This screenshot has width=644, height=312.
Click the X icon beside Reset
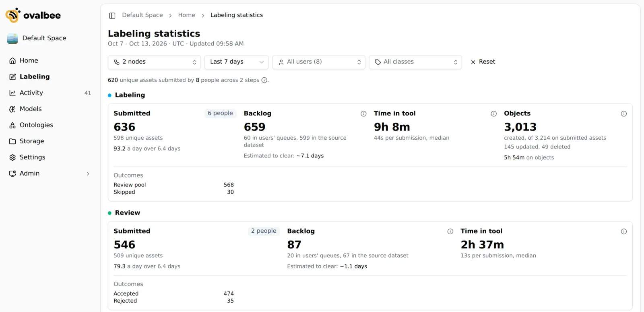(473, 62)
